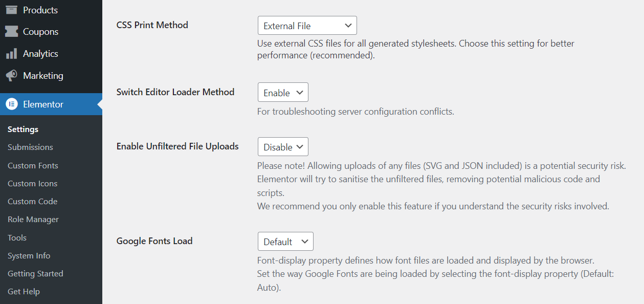Navigate to Role Manager

(33, 219)
